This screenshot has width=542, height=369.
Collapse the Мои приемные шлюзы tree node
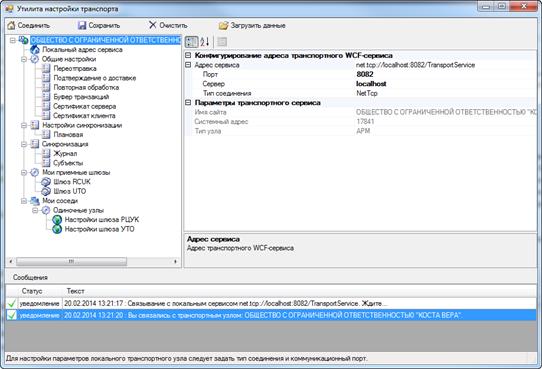(x=24, y=172)
